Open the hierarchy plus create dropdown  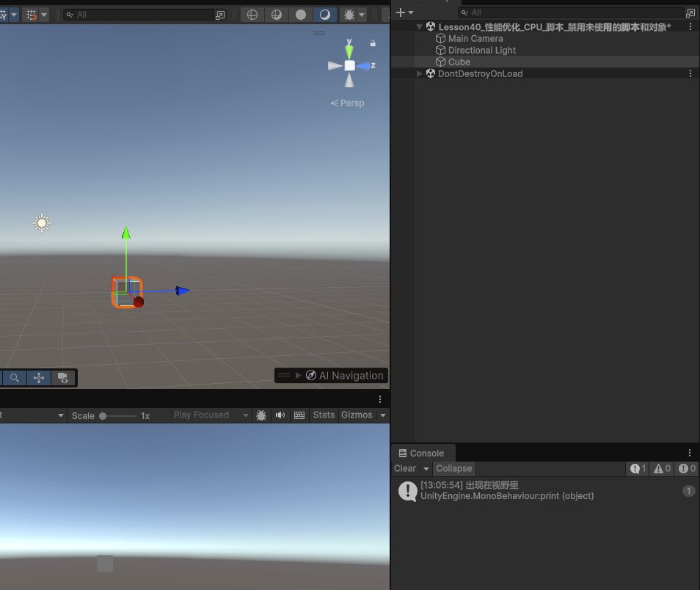coord(404,12)
